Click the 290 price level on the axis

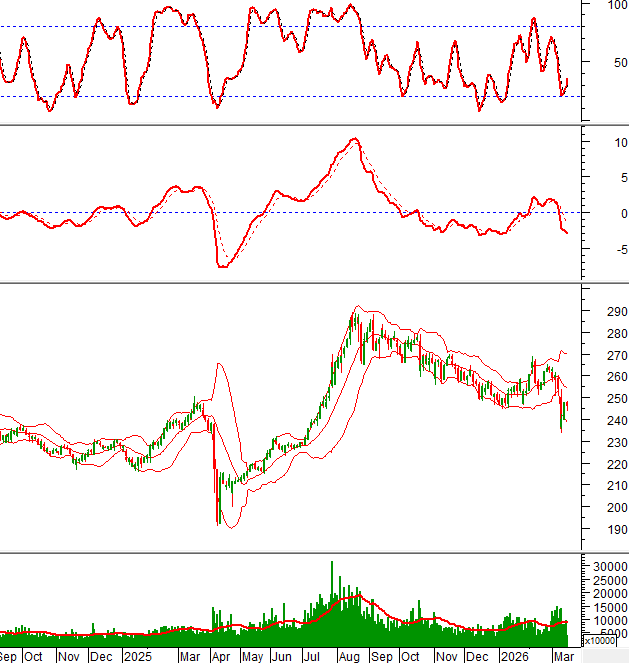592,312
